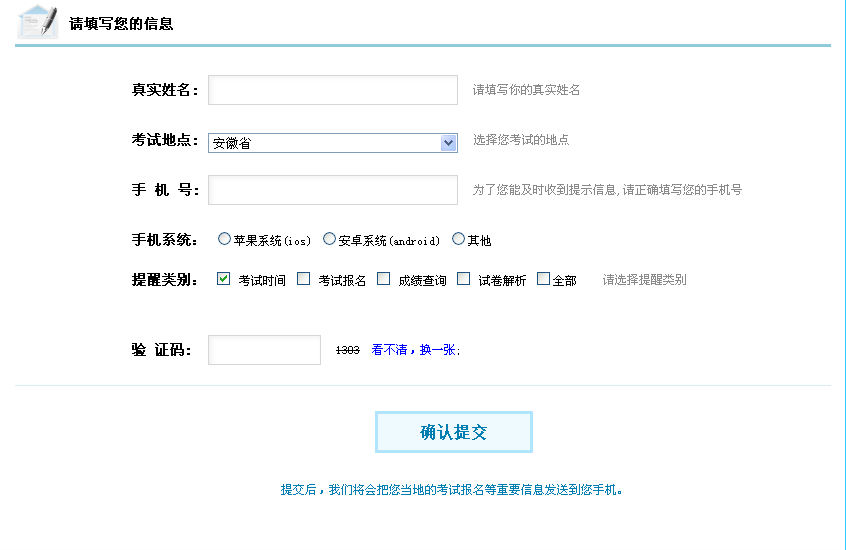Click the blue footer notice about 考试报名
This screenshot has width=846, height=550.
click(x=452, y=490)
